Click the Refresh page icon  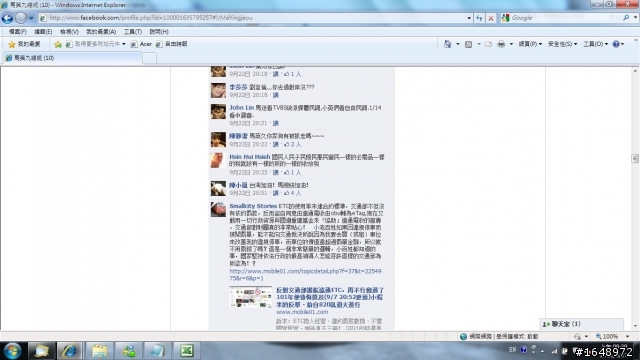coord(480,18)
